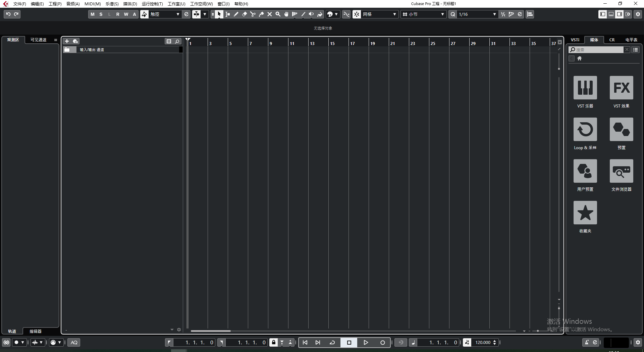Click the AQ auto quantize button
Image resolution: width=644 pixels, height=352 pixels.
(74, 343)
